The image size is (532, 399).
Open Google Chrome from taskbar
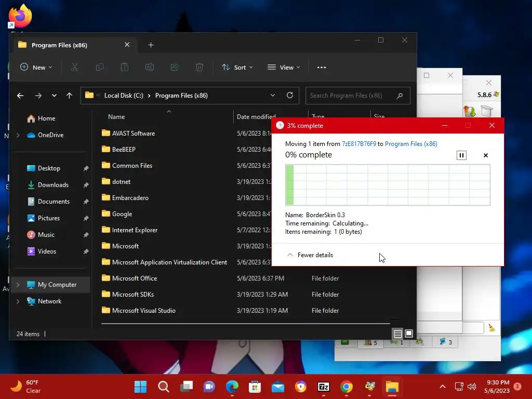coord(347,387)
